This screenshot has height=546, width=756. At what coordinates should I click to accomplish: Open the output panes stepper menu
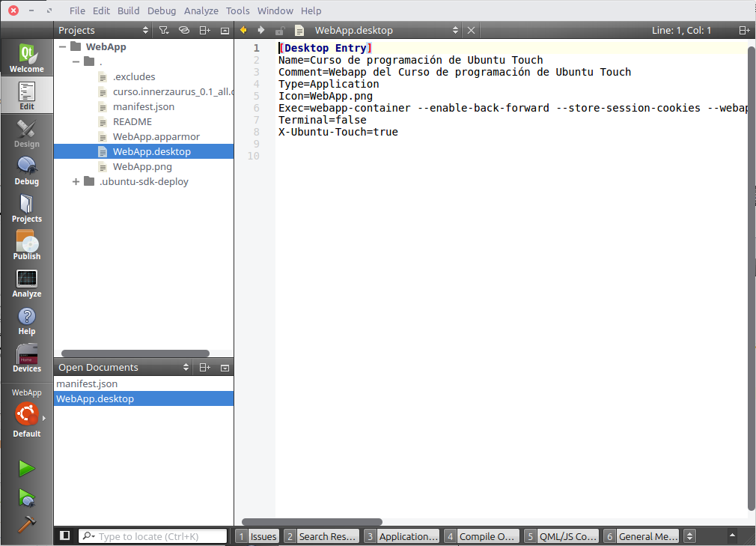point(690,536)
